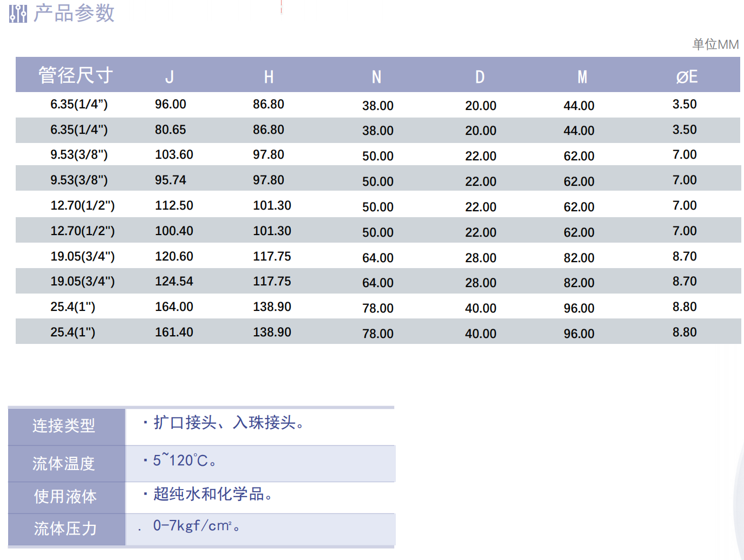Click ØE value 8.70 in the J 120.60 row

(x=684, y=256)
